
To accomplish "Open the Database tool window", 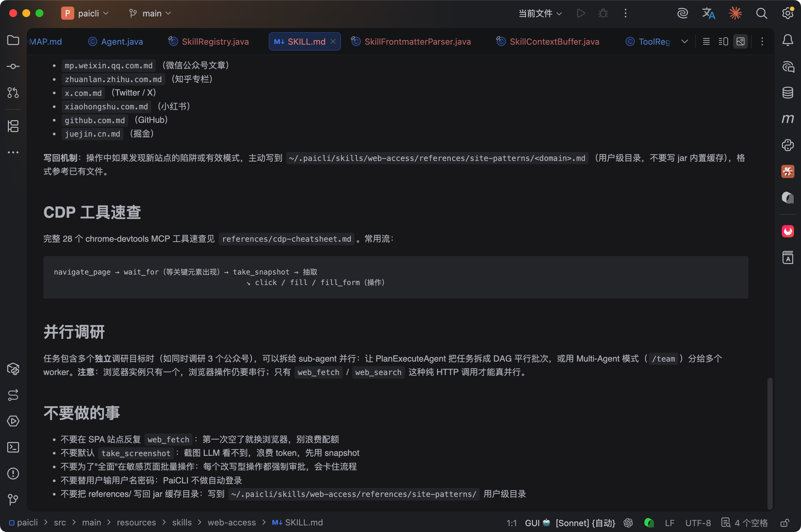I will tap(788, 92).
